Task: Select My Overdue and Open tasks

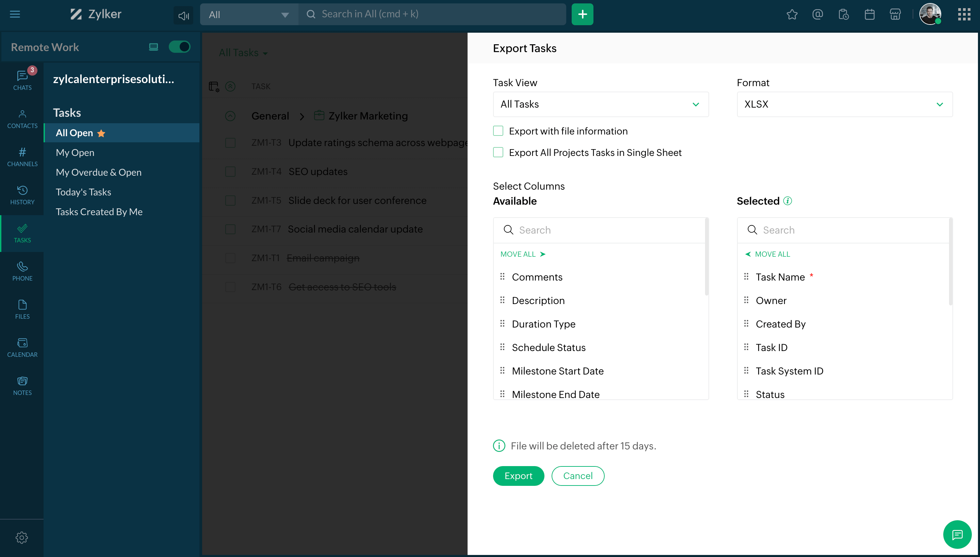Action: pos(98,172)
